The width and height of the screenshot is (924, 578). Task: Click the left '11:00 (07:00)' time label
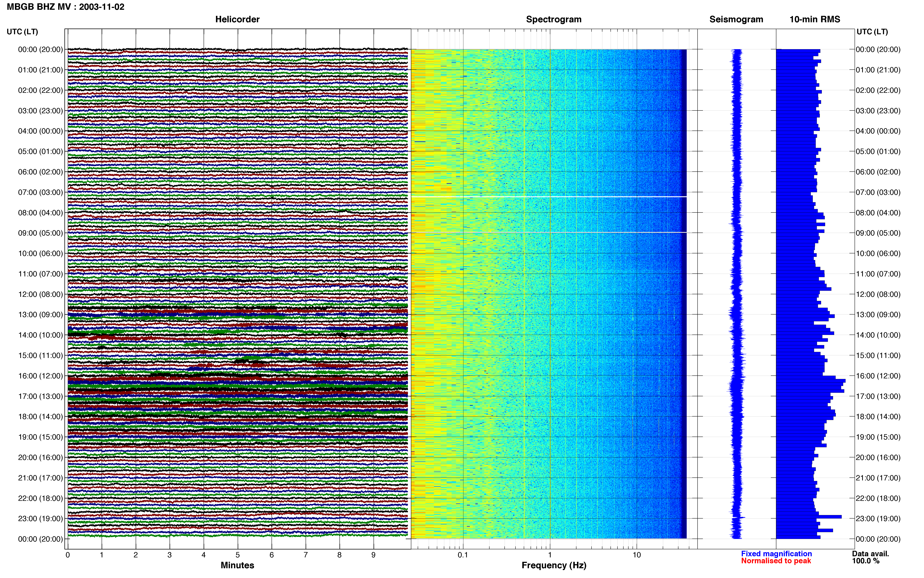(41, 274)
